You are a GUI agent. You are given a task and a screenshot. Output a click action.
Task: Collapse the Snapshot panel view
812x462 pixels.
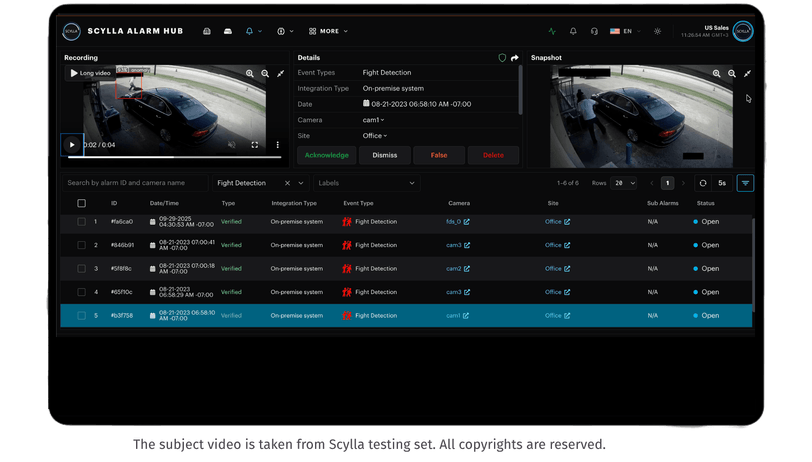click(747, 74)
